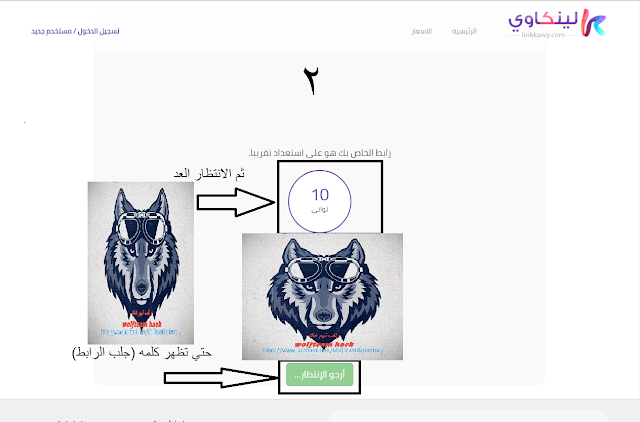Click the حتي تظهر كلمه annotation text
Screen dimensions: 640x422
(142, 353)
